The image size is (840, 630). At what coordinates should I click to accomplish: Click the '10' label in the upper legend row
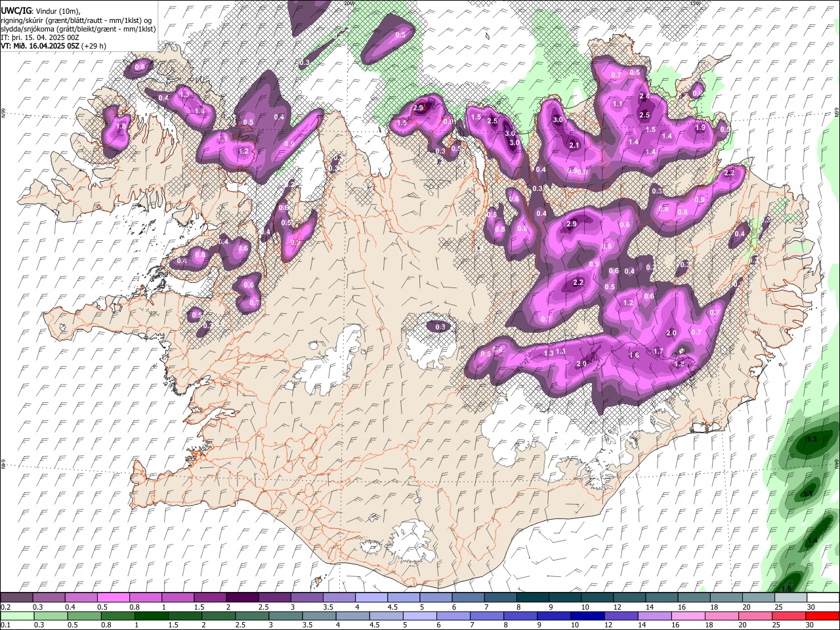pyautogui.click(x=585, y=607)
